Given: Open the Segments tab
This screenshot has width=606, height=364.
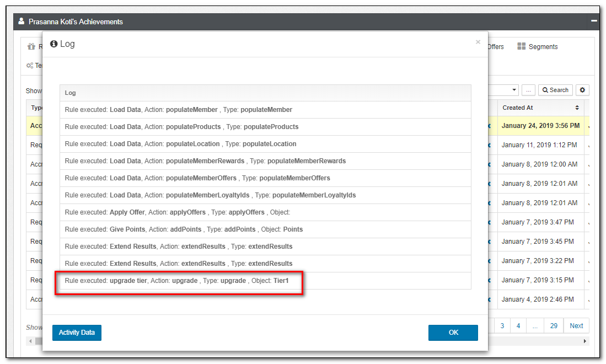Looking at the screenshot, I should [x=543, y=47].
